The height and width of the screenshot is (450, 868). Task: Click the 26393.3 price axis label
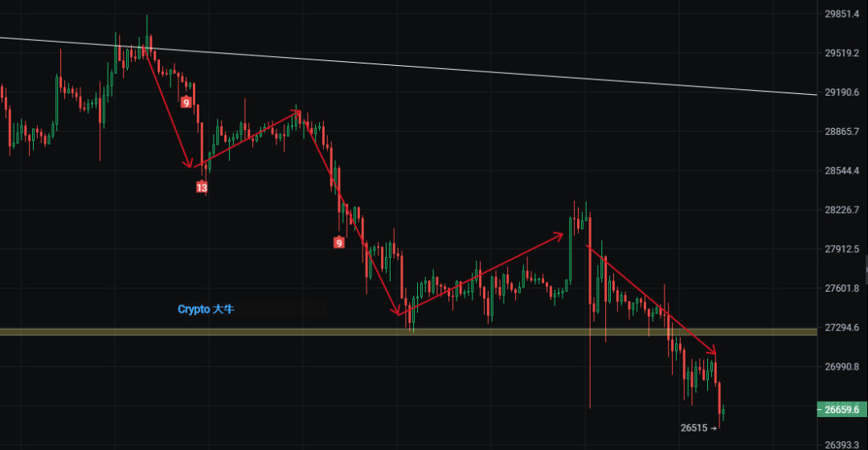click(x=842, y=445)
